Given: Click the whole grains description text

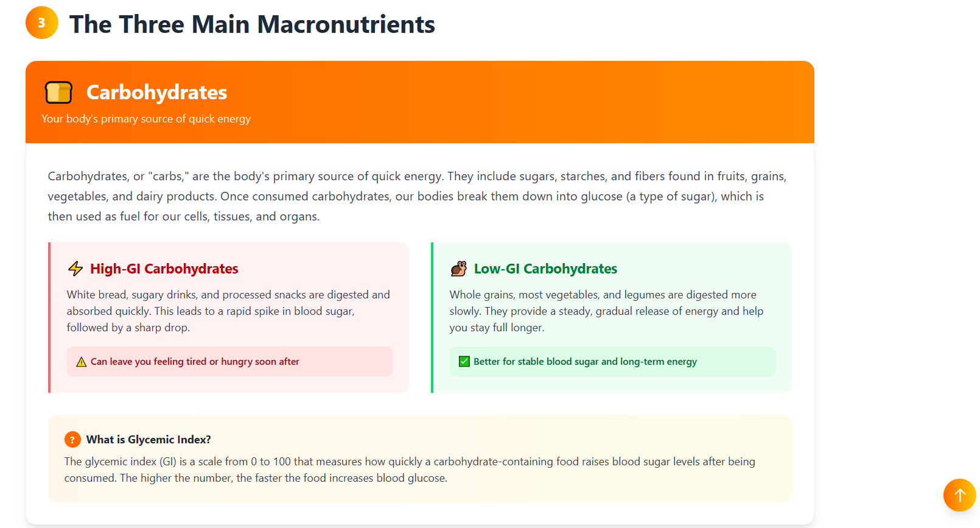Looking at the screenshot, I should pyautogui.click(x=606, y=311).
